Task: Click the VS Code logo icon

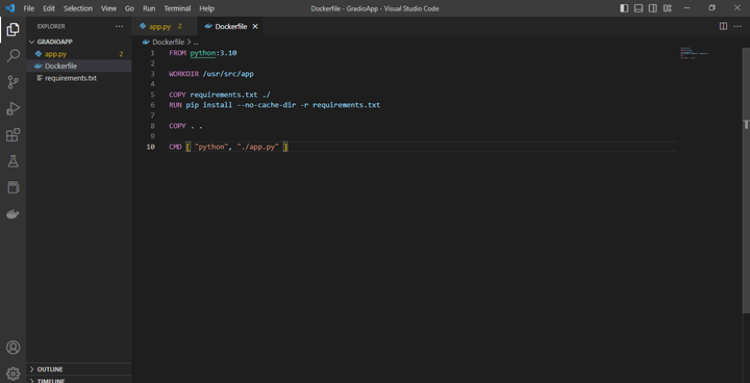Action: [10, 8]
